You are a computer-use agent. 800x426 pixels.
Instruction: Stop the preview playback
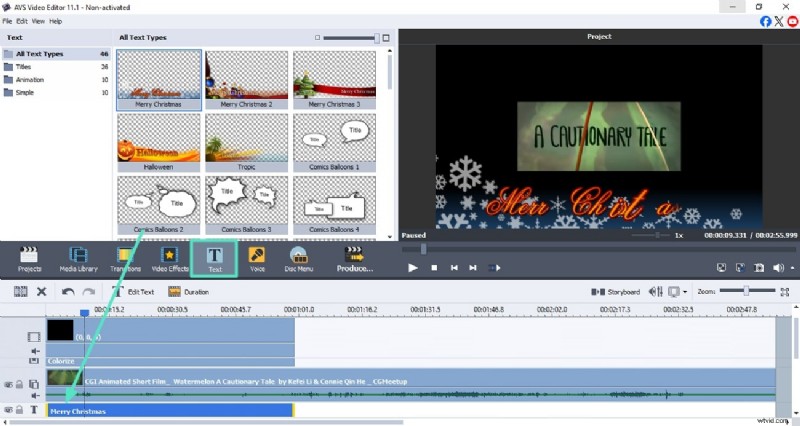pyautogui.click(x=434, y=267)
